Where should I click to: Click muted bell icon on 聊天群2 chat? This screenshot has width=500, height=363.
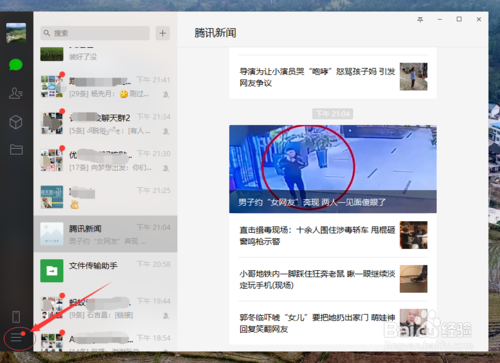pyautogui.click(x=166, y=131)
